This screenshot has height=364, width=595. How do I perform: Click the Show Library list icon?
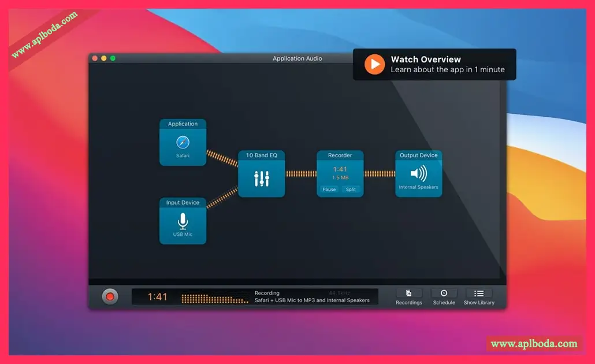click(479, 293)
